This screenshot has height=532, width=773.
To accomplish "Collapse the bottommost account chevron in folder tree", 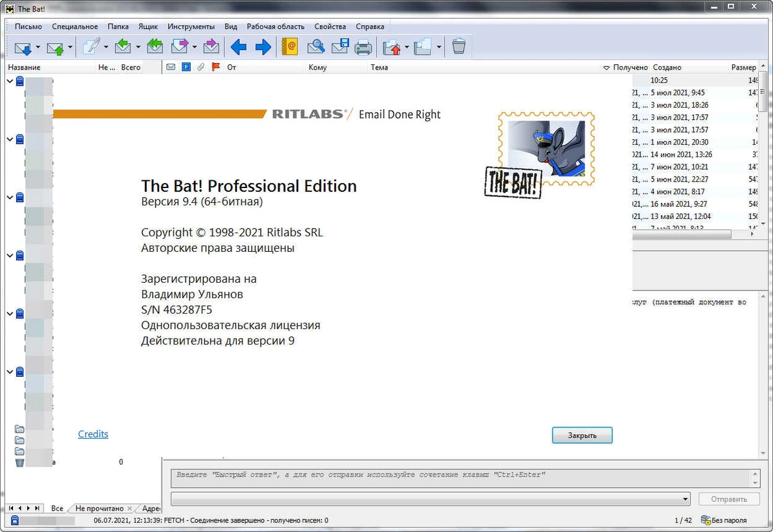I will [10, 372].
